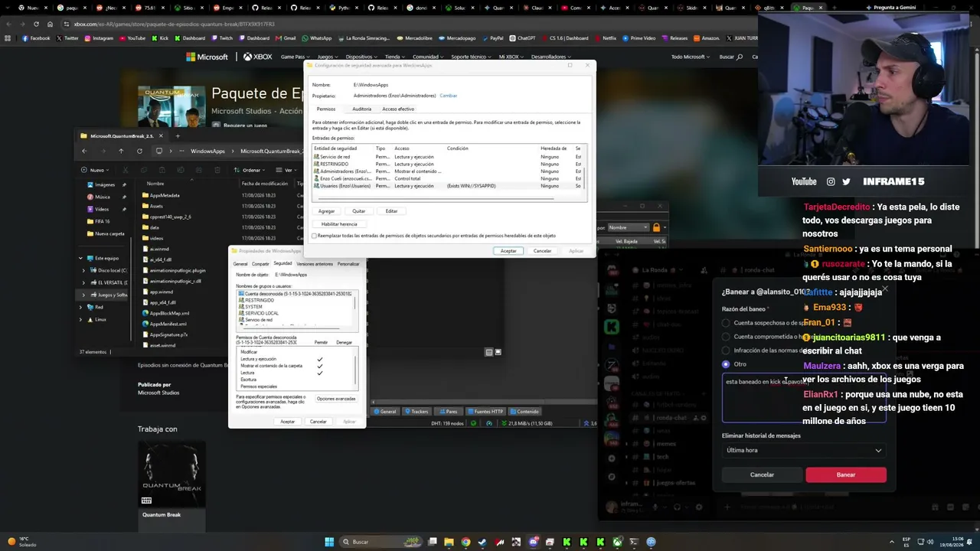
Task: Click 'Habilitar herencia' button
Action: click(339, 224)
